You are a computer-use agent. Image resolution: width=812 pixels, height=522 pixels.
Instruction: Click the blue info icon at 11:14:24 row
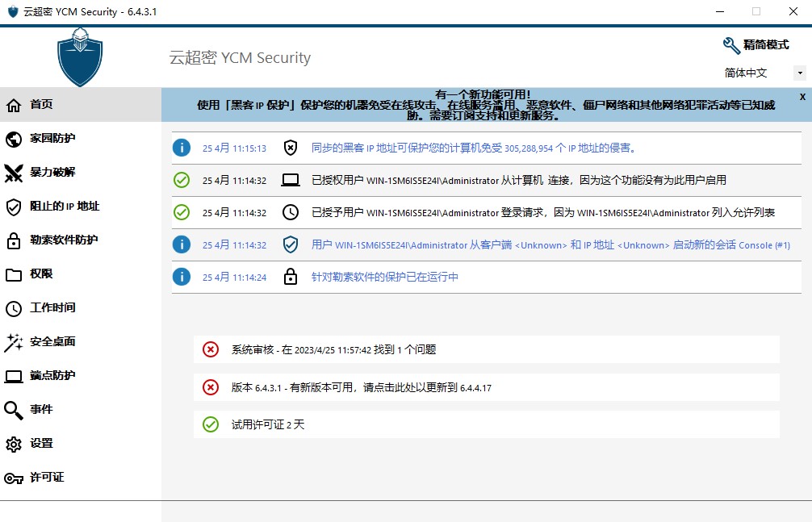click(x=182, y=277)
